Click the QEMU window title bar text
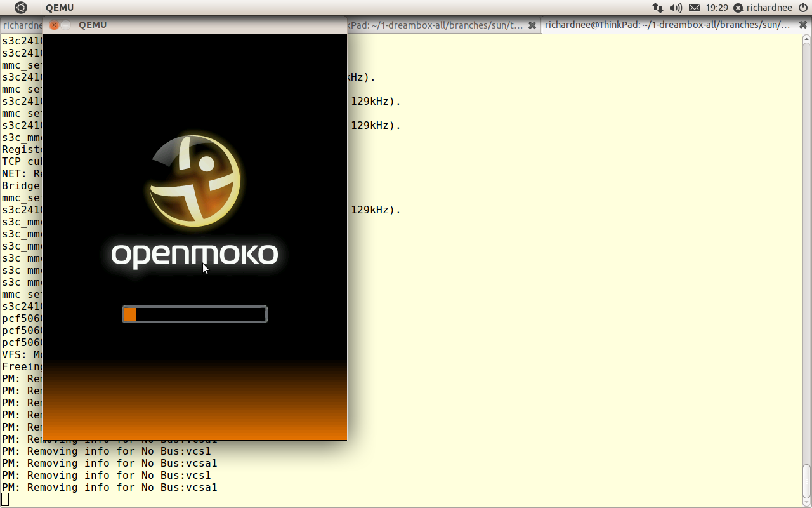The height and width of the screenshot is (508, 812). point(93,25)
